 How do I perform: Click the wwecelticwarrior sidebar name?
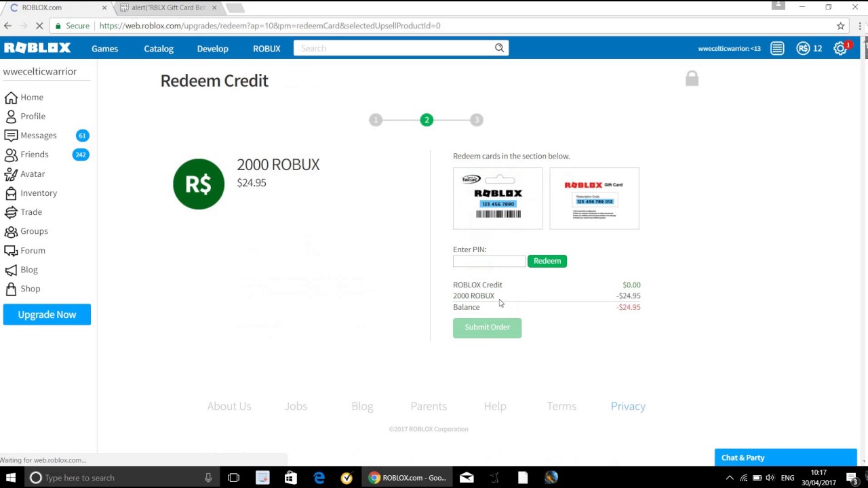coord(39,71)
